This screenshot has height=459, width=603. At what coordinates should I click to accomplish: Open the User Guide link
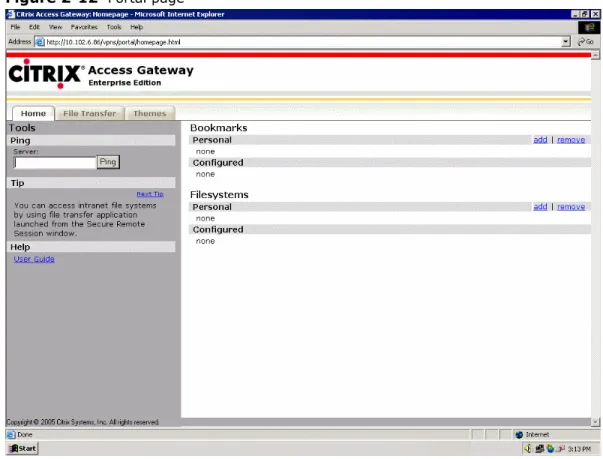coord(34,259)
